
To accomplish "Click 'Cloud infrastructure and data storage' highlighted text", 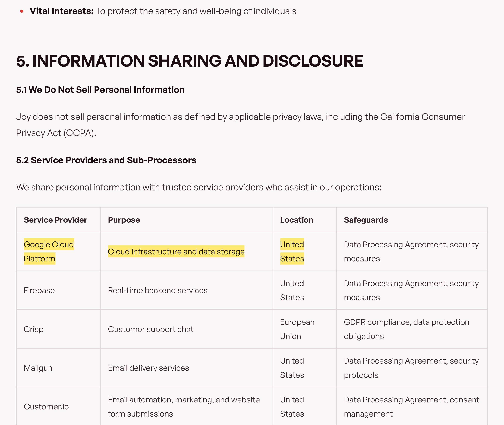I will [x=176, y=251].
